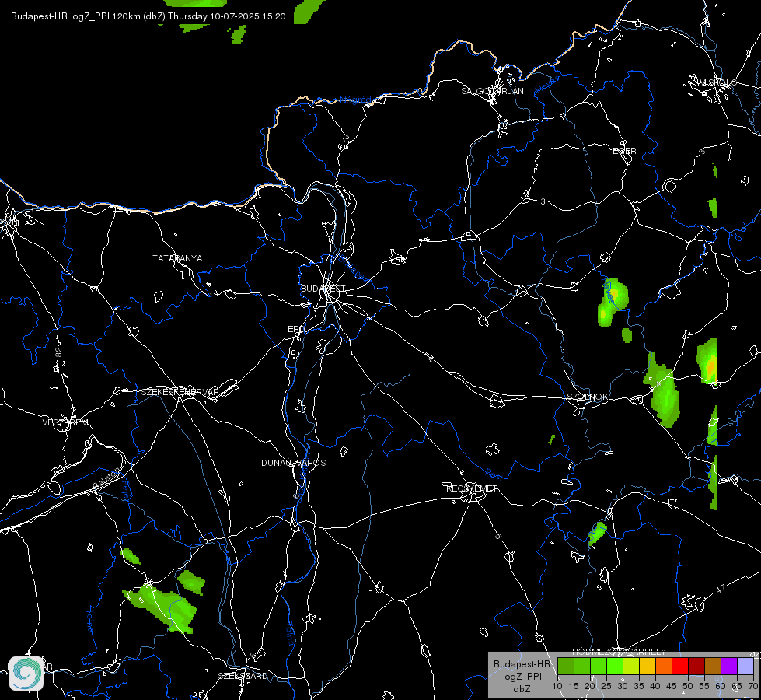Click the 'dbZ' unit label in legend
The width and height of the screenshot is (761, 700).
[x=522, y=689]
